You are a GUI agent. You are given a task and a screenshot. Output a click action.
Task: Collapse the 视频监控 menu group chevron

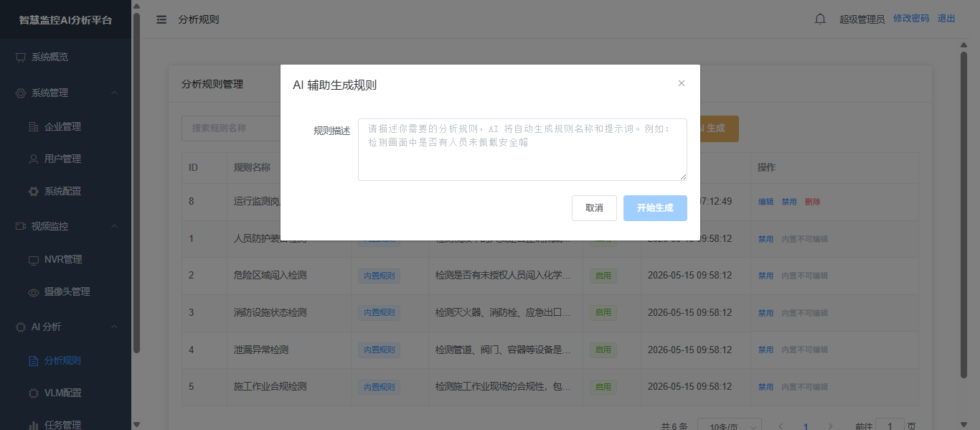coord(115,226)
